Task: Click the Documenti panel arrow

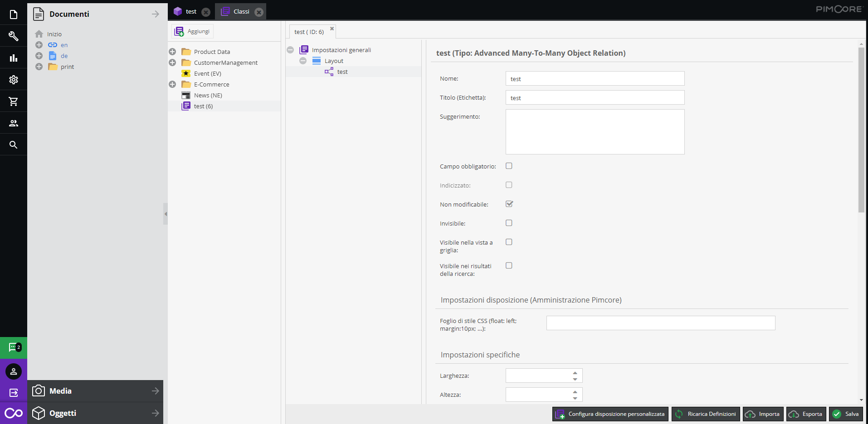Action: click(x=155, y=14)
